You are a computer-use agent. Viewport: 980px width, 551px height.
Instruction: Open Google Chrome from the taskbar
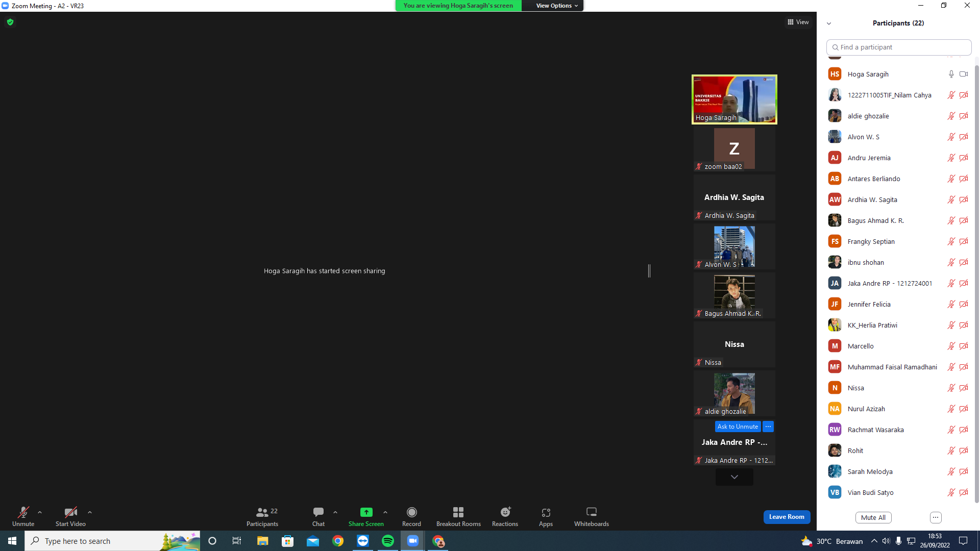click(x=338, y=541)
